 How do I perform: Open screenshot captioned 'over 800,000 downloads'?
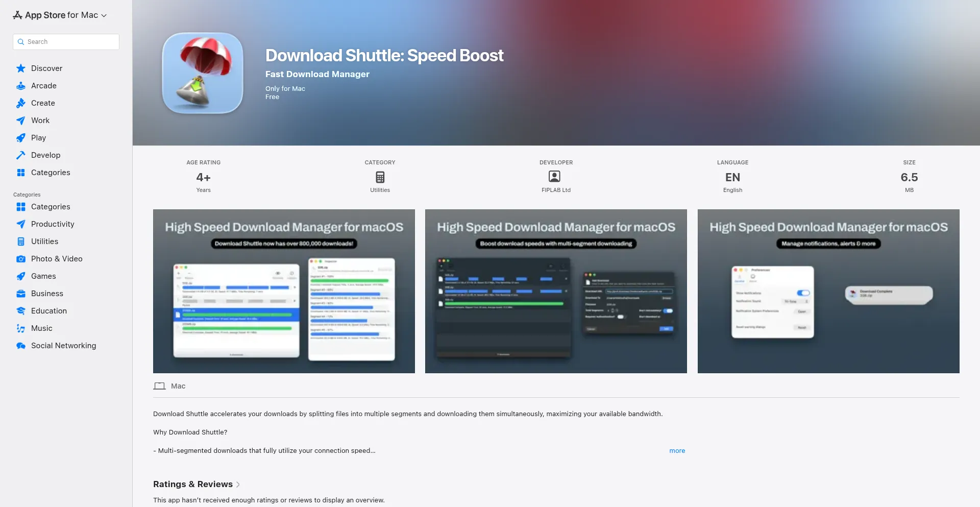click(x=284, y=291)
